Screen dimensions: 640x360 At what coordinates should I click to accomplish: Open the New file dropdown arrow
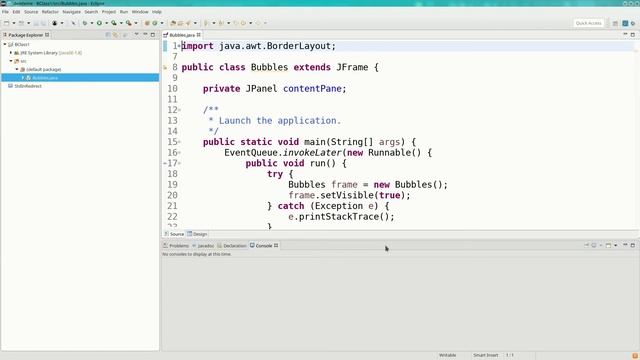[14, 23]
